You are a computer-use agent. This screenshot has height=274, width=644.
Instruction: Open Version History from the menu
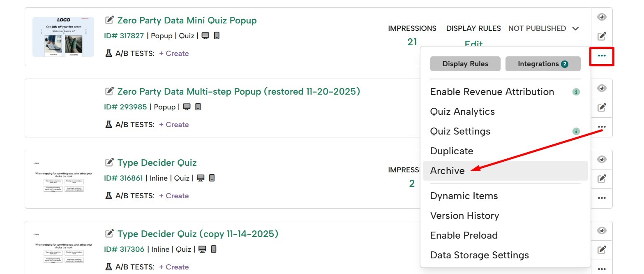pyautogui.click(x=464, y=216)
